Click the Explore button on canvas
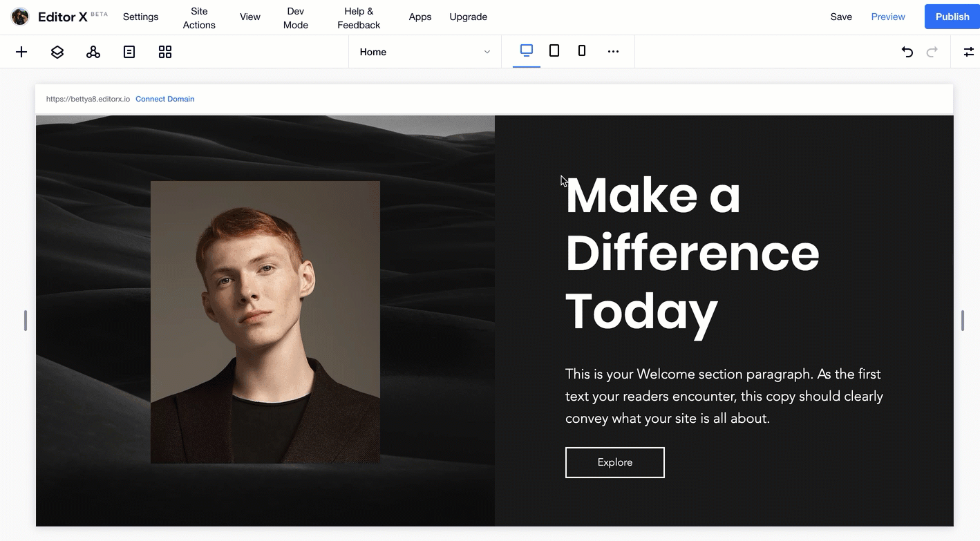Image resolution: width=980 pixels, height=541 pixels. (x=615, y=462)
